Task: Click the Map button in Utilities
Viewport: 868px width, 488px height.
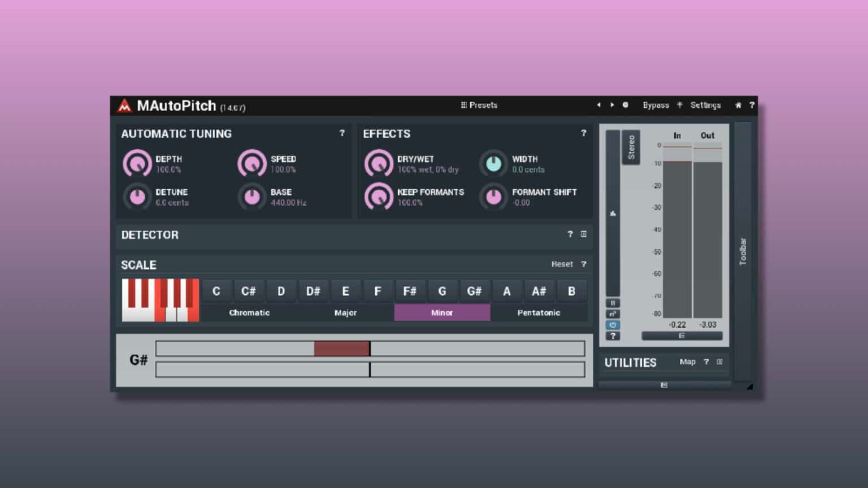Action: [x=688, y=361]
